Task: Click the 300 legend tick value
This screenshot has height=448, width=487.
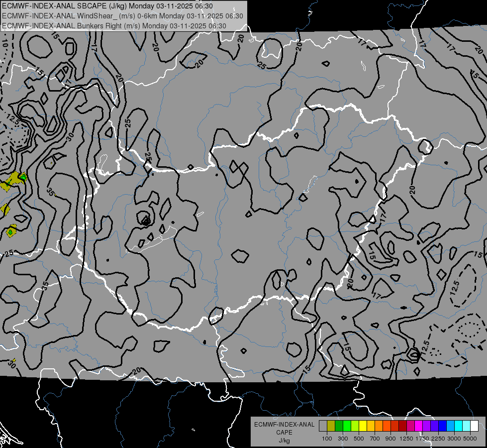Action: [343, 439]
